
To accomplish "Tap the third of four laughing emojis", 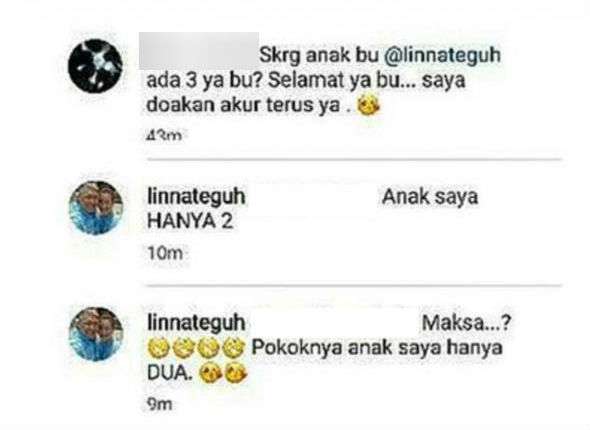I will pyautogui.click(x=209, y=348).
